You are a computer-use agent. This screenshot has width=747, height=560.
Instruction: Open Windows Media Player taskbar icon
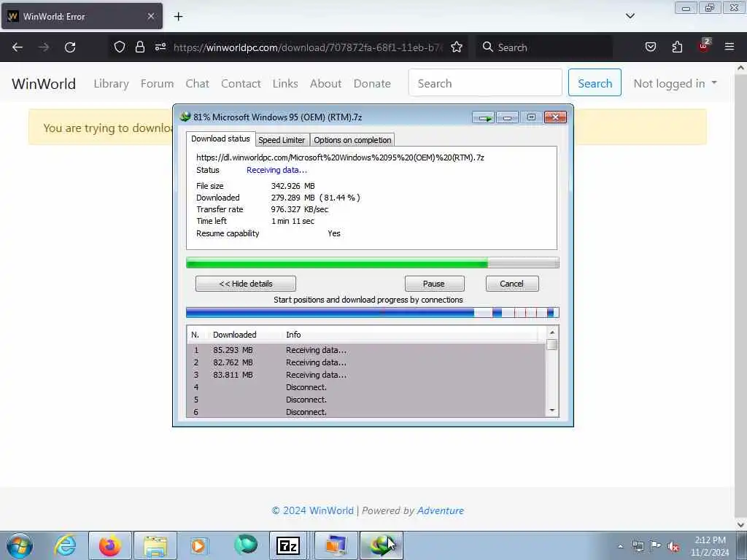[x=198, y=545]
